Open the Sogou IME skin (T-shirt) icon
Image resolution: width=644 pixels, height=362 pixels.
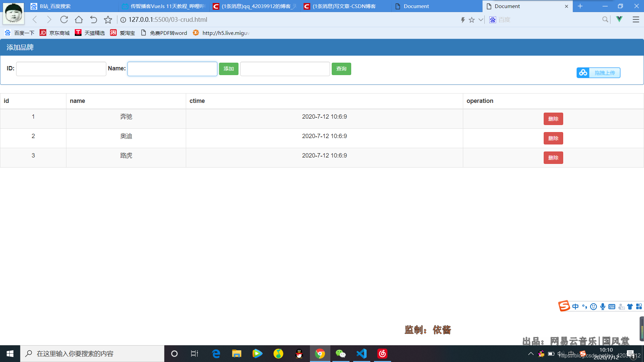(630, 306)
